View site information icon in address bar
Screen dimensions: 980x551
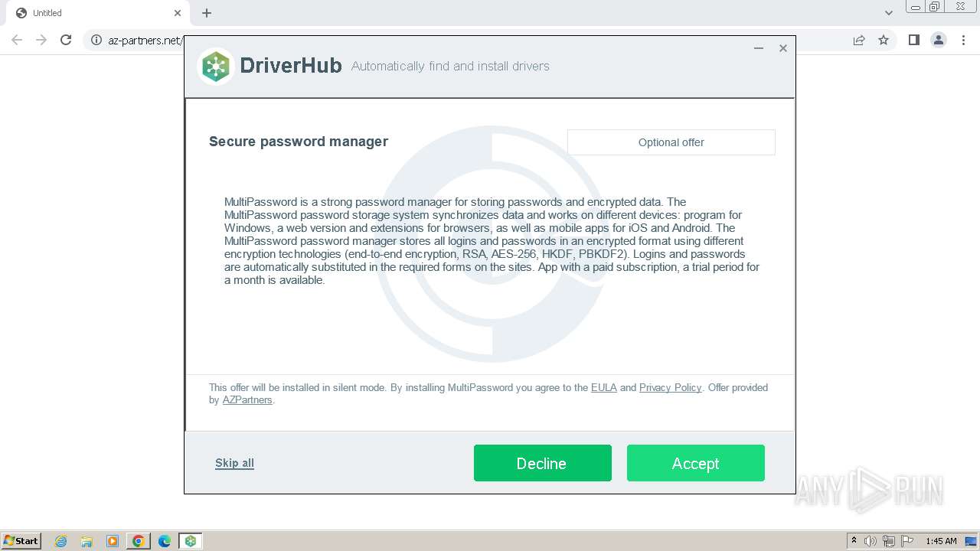[96, 40]
